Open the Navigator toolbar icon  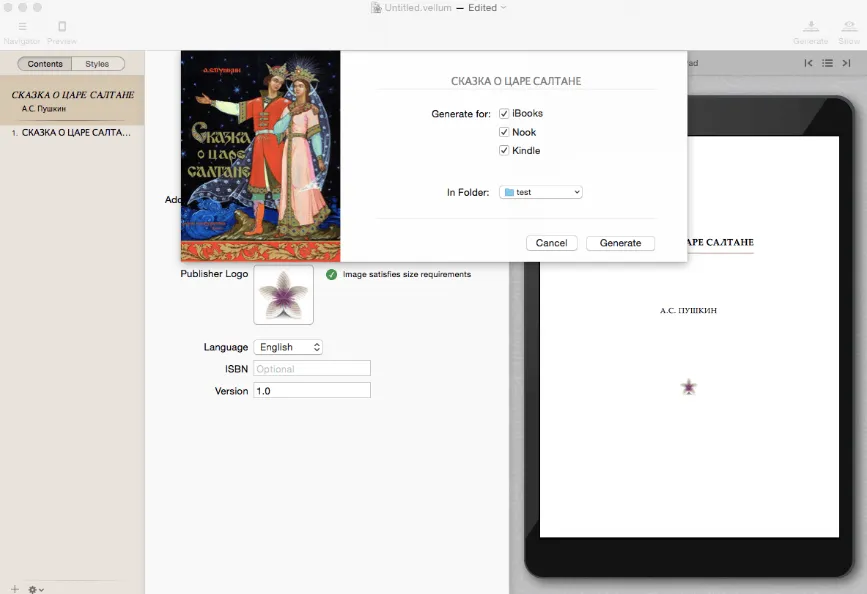(x=22, y=27)
